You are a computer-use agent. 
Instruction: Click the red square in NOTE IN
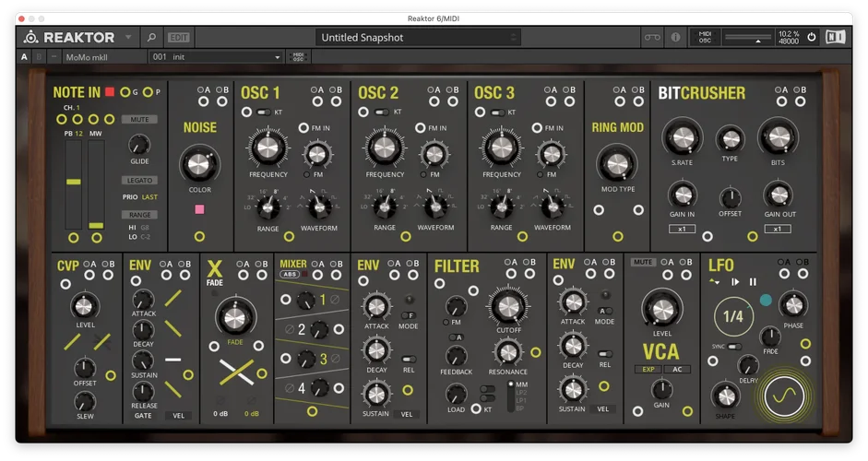[x=110, y=92]
